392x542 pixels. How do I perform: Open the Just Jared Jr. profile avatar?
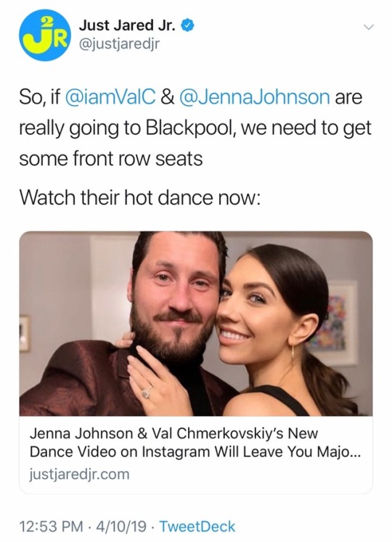click(x=45, y=36)
